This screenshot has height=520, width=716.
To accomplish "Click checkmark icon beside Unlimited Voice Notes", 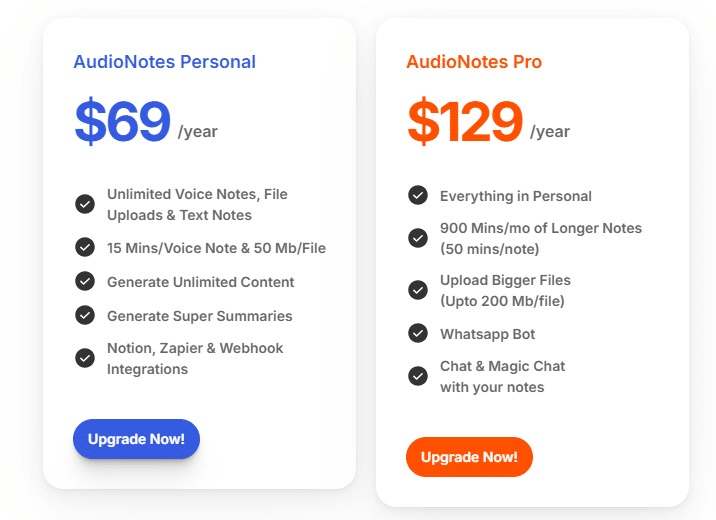I will click(x=85, y=204).
